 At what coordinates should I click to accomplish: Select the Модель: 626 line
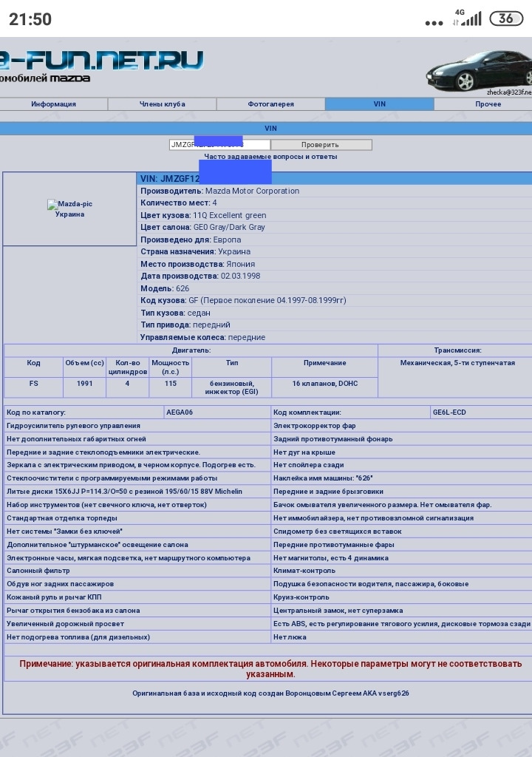(165, 288)
